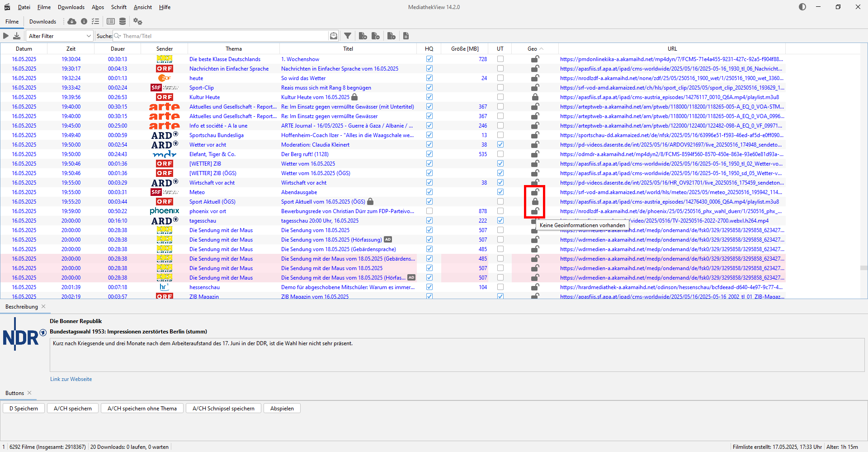The width and height of the screenshot is (868, 452).
Task: Open the Abos menu
Action: (x=98, y=7)
